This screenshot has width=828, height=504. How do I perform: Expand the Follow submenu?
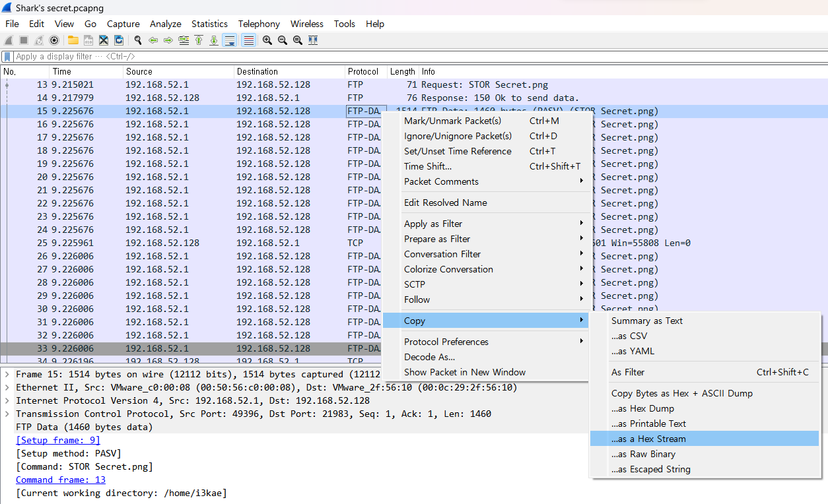click(487, 299)
